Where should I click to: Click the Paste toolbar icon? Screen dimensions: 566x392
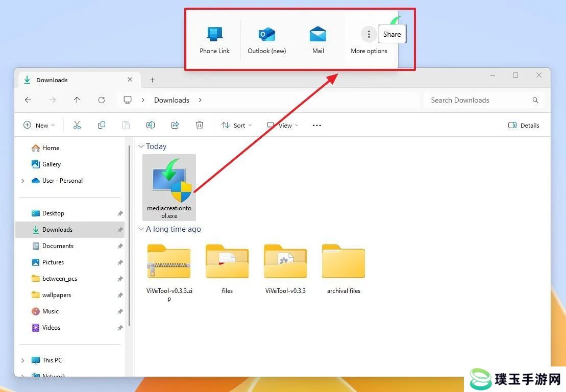126,125
